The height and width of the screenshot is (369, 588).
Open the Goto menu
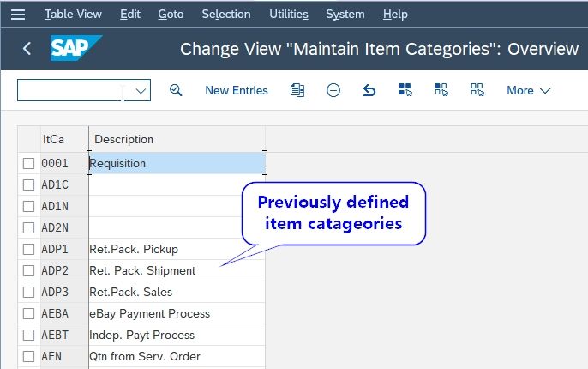(171, 15)
